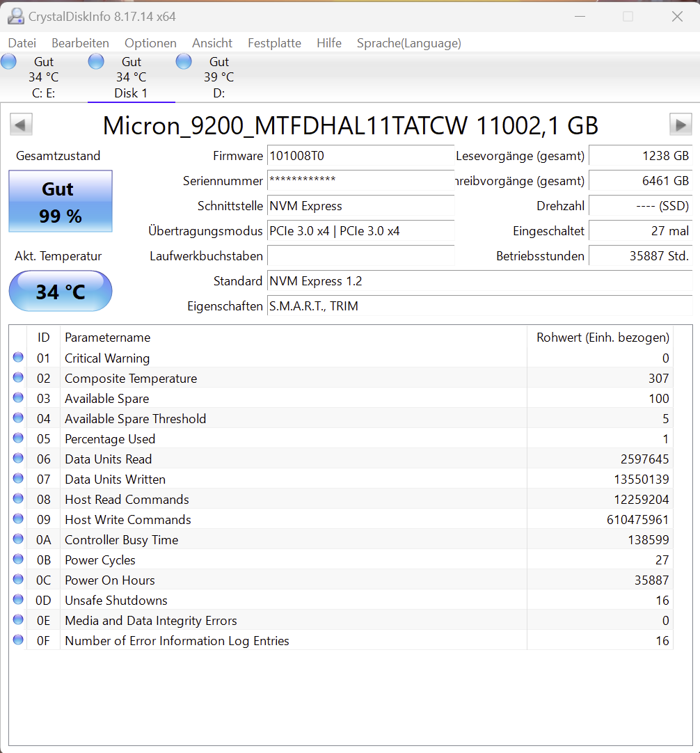700x753 pixels.
Task: Click the Standard field NVM Express 1.2
Action: (479, 281)
